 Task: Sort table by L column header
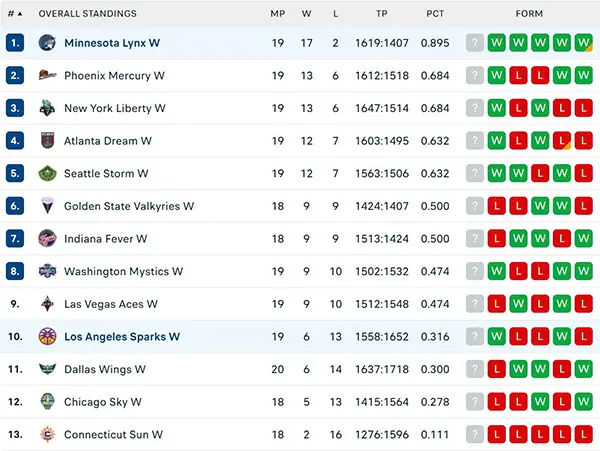pos(335,14)
